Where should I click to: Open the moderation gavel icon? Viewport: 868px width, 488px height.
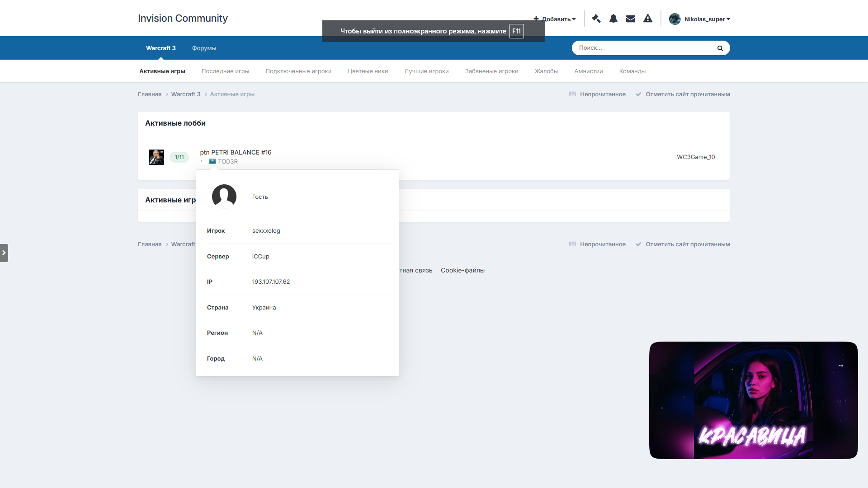[596, 19]
